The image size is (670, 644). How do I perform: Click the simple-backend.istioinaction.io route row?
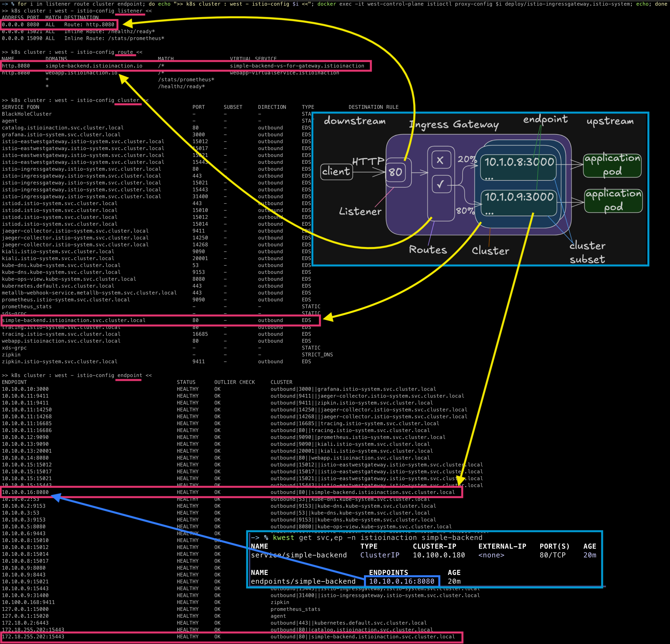pos(186,66)
